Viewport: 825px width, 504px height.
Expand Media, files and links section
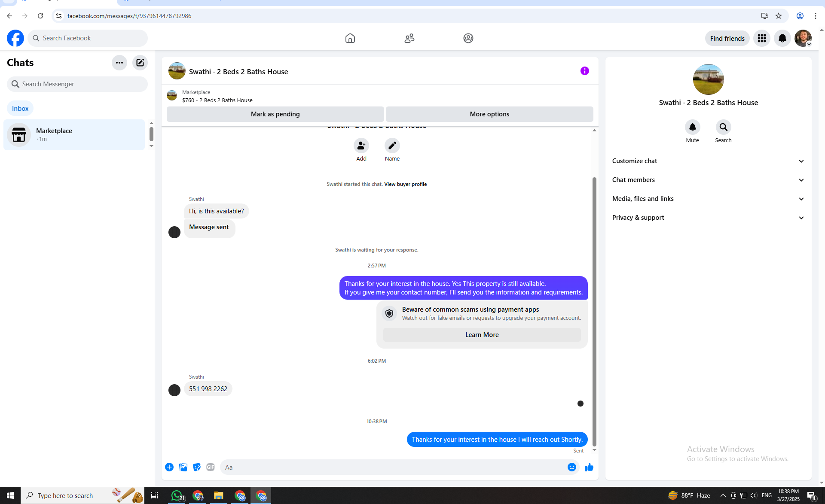click(708, 199)
